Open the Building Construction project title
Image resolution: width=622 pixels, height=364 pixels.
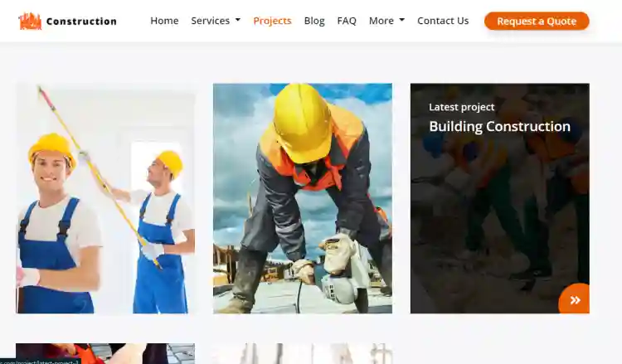tap(499, 127)
